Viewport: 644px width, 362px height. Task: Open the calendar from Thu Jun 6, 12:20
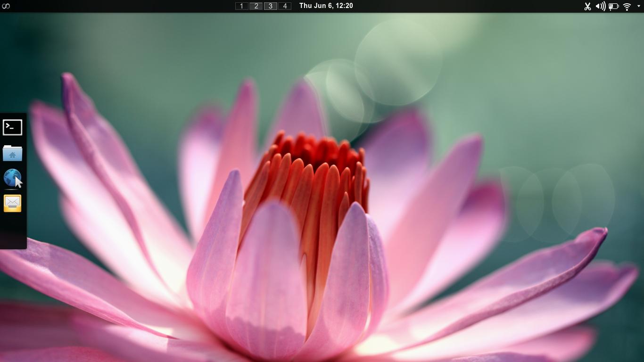pyautogui.click(x=326, y=6)
